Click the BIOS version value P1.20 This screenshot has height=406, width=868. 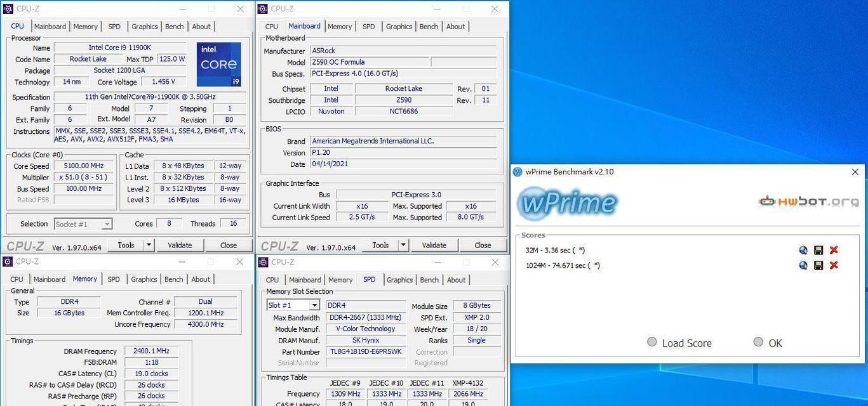[x=403, y=152]
